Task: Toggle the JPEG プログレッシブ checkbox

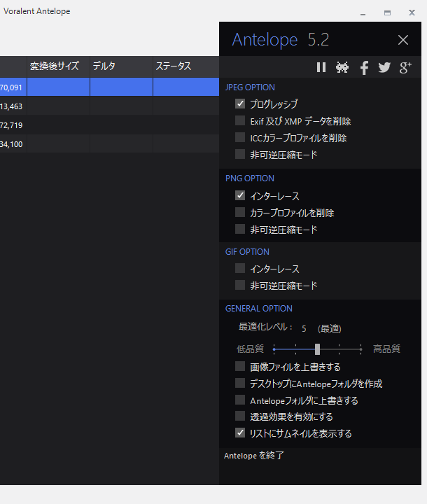Action: tap(240, 104)
